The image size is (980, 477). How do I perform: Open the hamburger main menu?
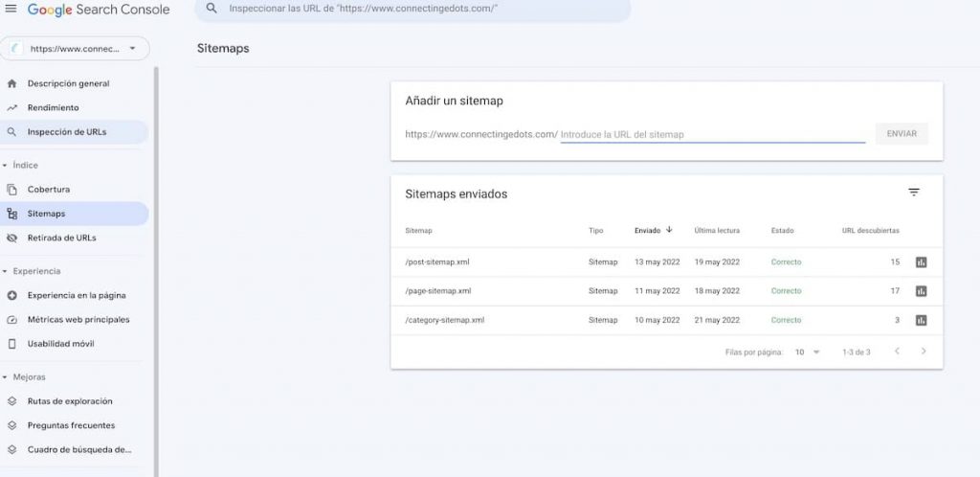[11, 10]
